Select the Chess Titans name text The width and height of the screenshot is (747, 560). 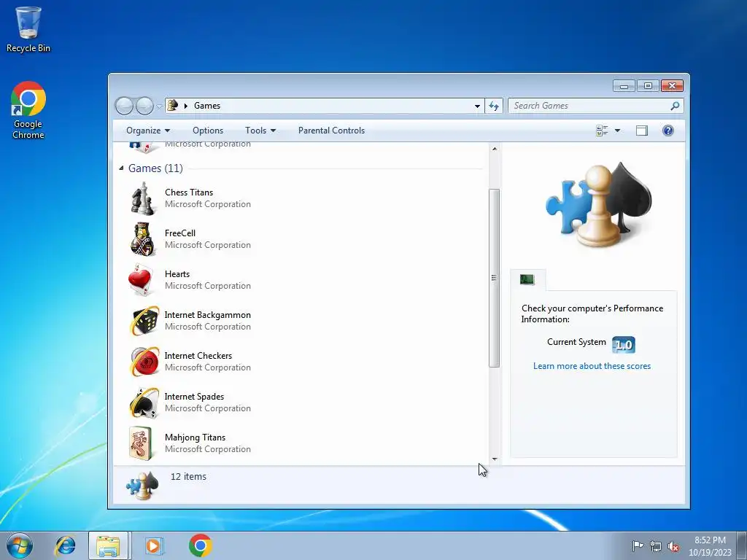click(189, 192)
